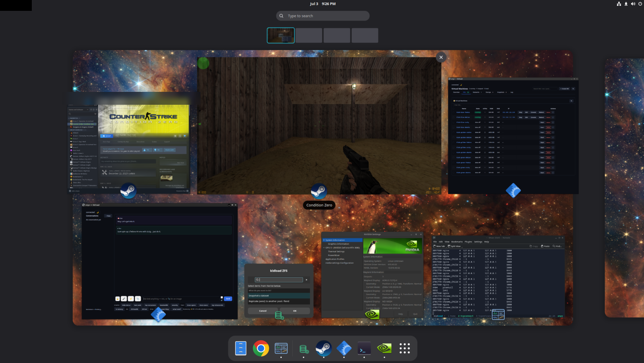Open Graphics Information in NVIDIA Settings
Viewport: 644px width, 363px height.
click(339, 244)
